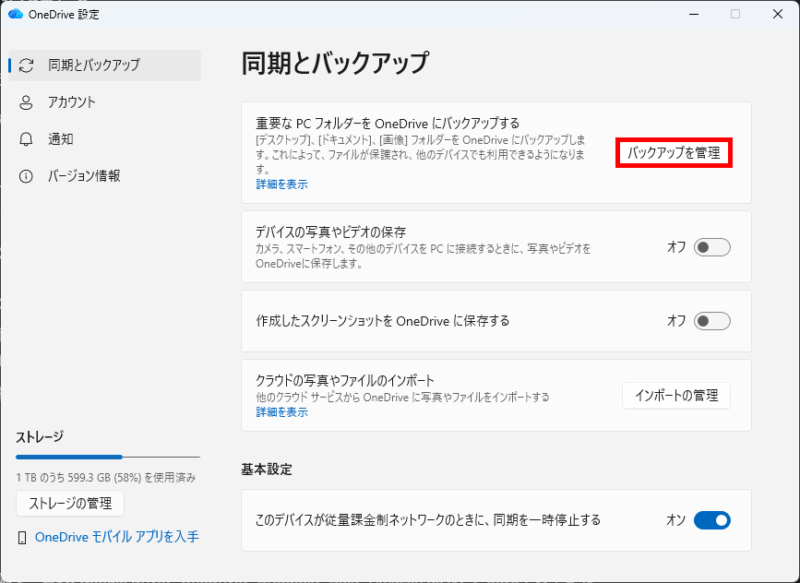This screenshot has width=800, height=583.
Task: Open the 同期とバックアップ tab
Action: 94,65
